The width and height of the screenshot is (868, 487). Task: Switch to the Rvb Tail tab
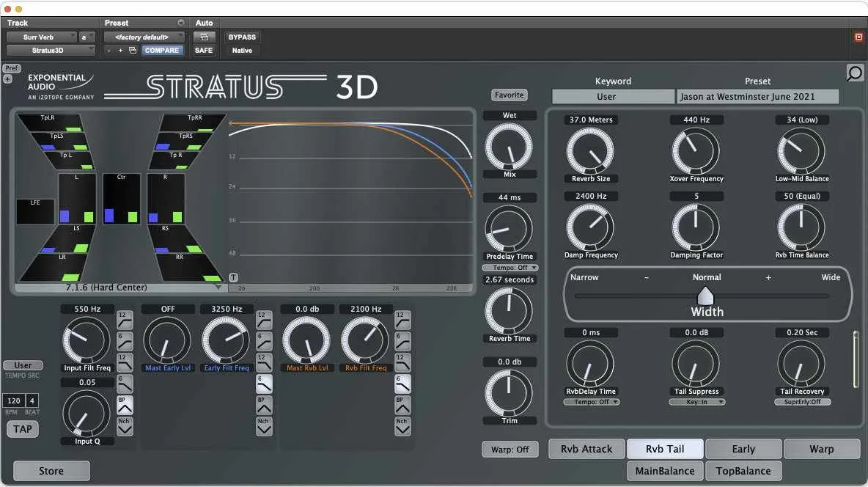(x=665, y=449)
